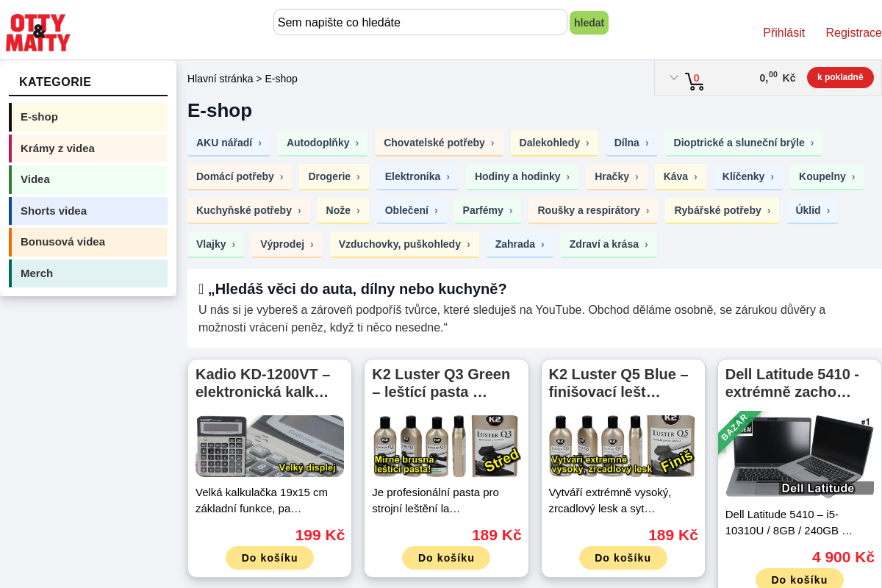The height and width of the screenshot is (588, 882).
Task: Open Videa in the sidebar
Action: pos(88,179)
